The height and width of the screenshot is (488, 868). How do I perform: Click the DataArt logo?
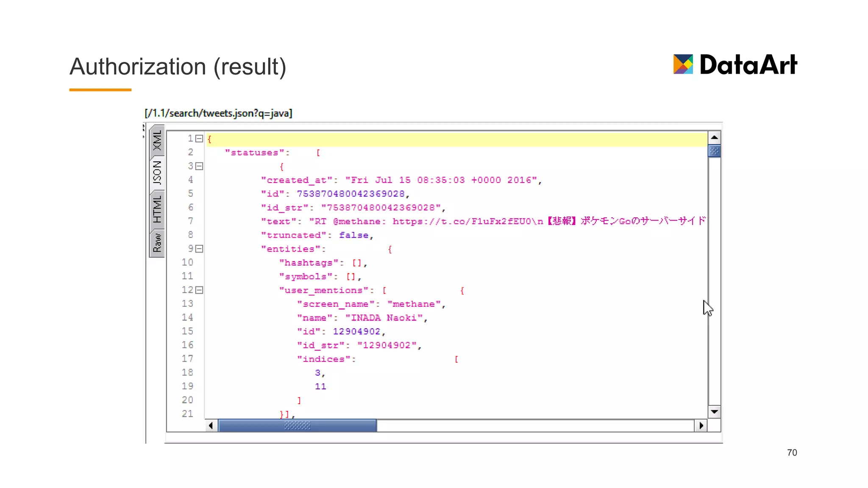click(x=735, y=64)
